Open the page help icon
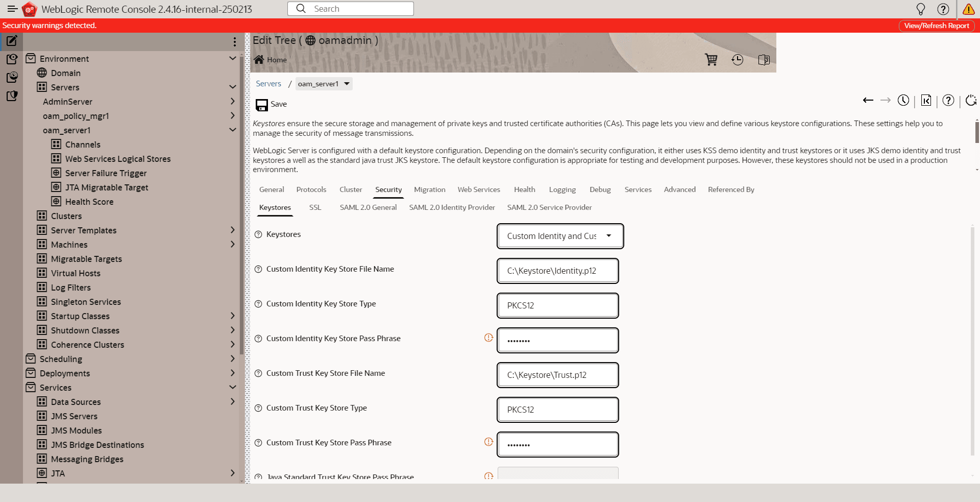Image resolution: width=980 pixels, height=502 pixels. pos(948,100)
